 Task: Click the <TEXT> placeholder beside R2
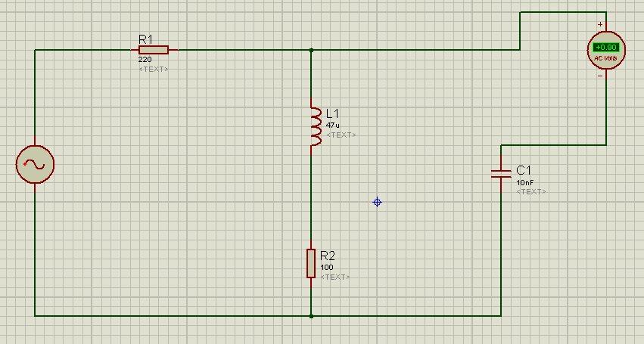[335, 277]
